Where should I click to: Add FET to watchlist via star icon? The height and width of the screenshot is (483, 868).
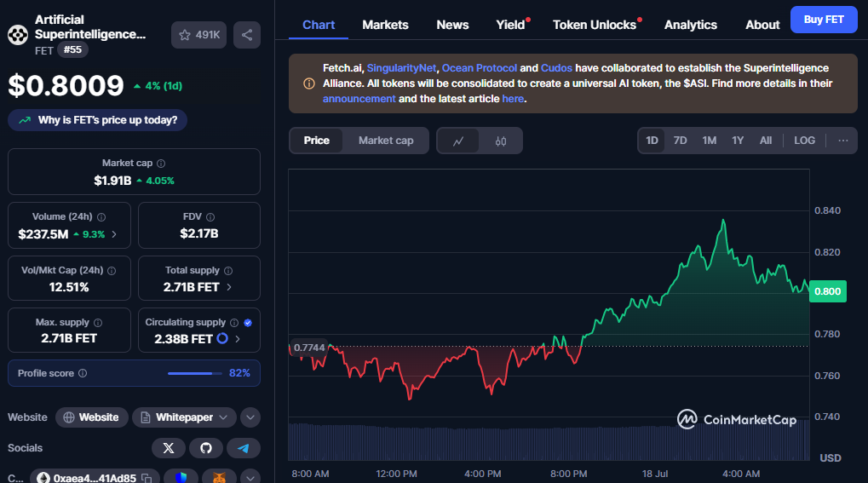point(198,35)
